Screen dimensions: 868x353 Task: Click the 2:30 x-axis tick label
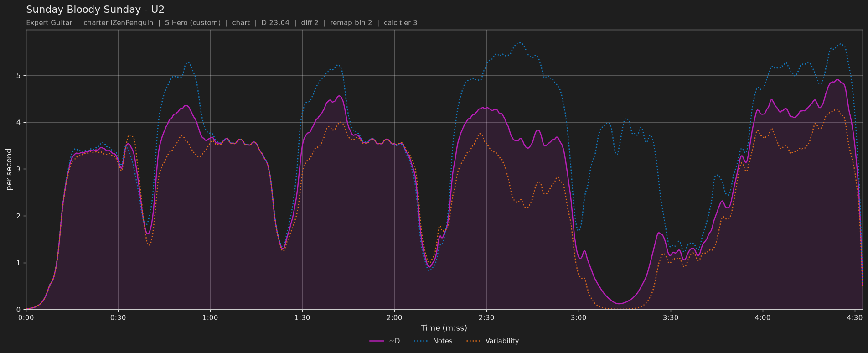486,317
